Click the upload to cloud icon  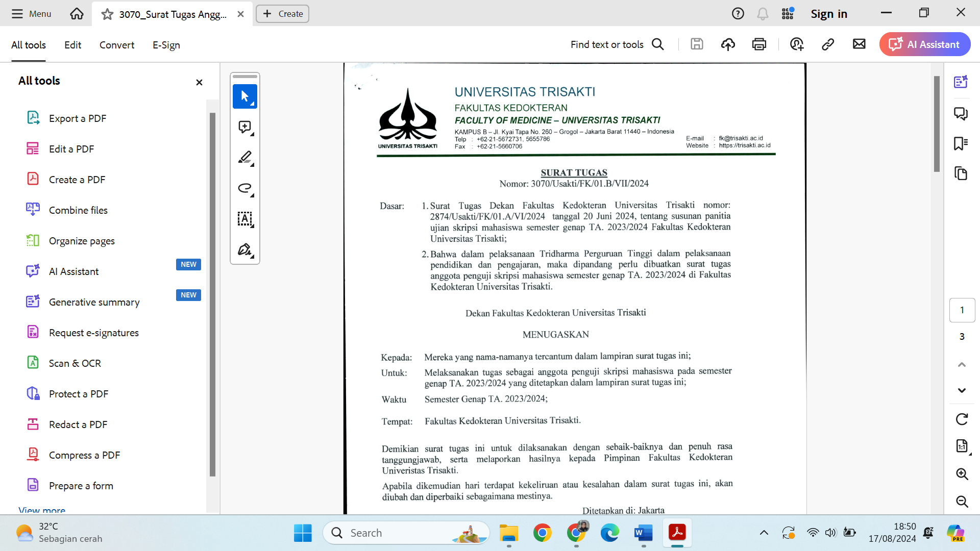(x=728, y=44)
